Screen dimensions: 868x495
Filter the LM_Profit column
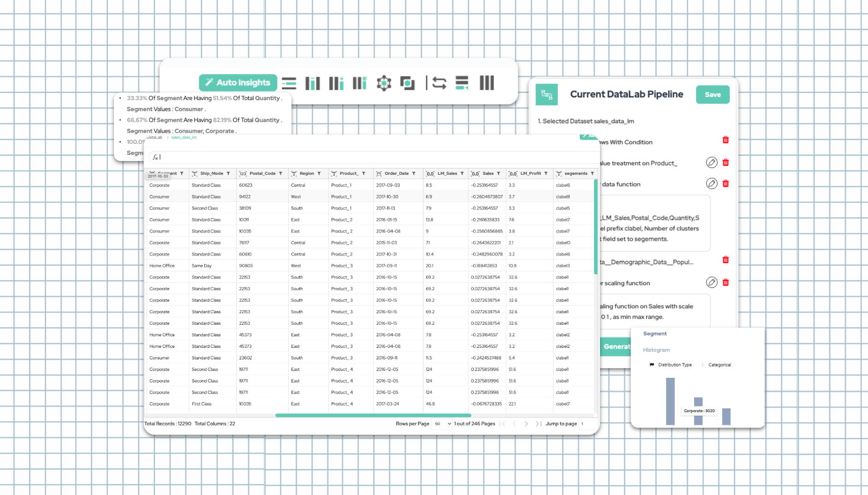point(546,173)
